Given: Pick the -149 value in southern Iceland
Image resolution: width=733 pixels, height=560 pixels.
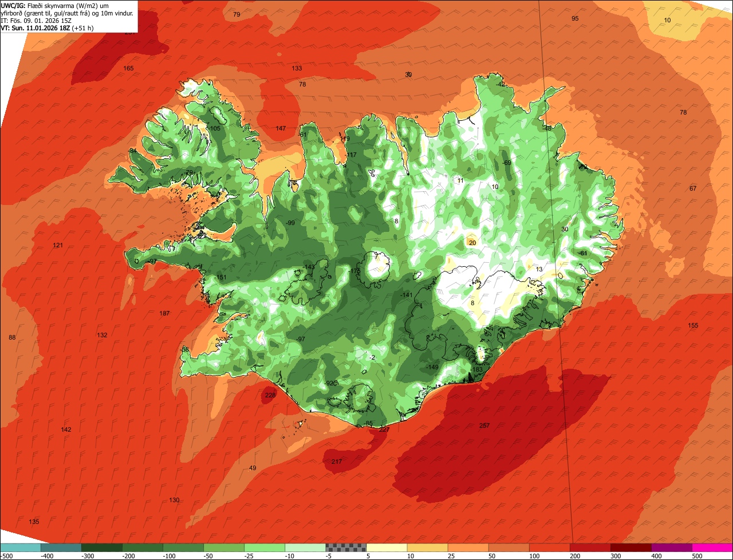Looking at the screenshot, I should pos(432,367).
